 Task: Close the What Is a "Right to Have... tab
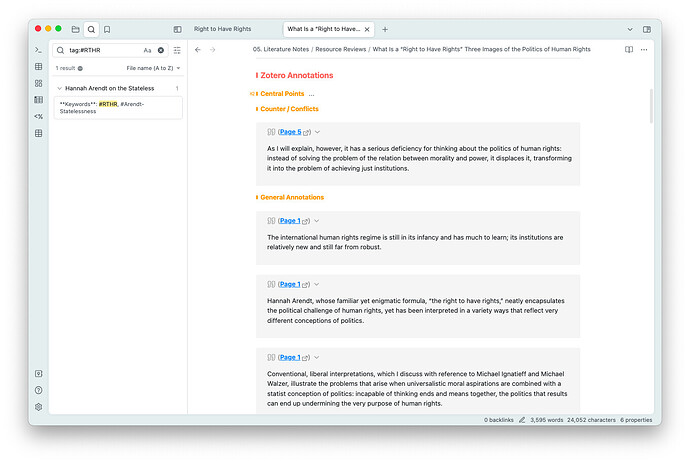click(367, 29)
